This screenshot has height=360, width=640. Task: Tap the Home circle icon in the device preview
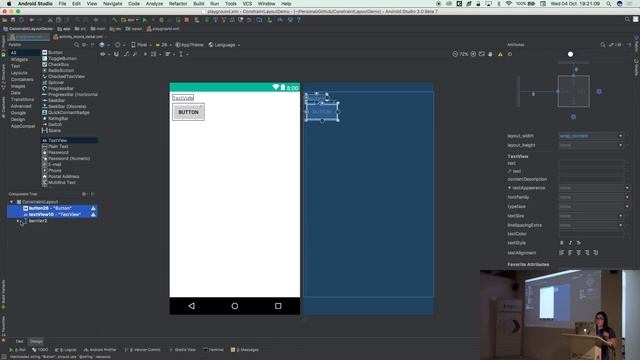pos(235,306)
